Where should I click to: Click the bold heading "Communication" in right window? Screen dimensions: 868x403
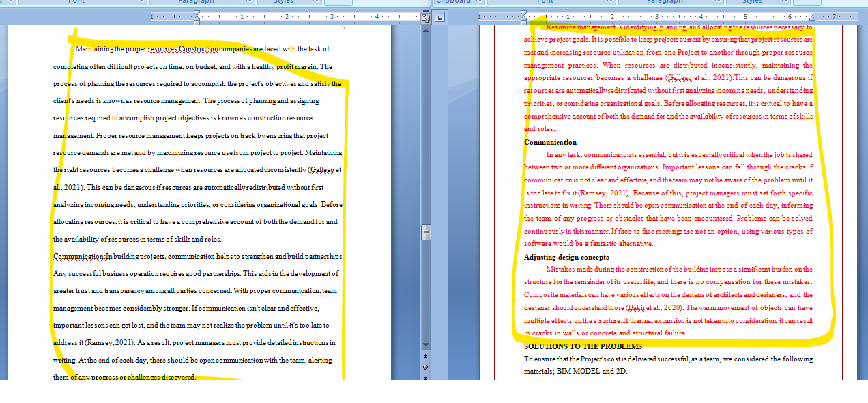[550, 142]
